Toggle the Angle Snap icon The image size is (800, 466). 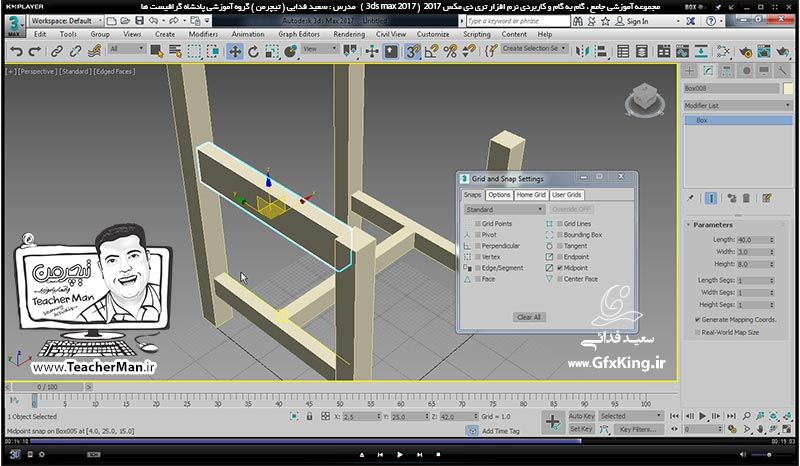tap(432, 51)
